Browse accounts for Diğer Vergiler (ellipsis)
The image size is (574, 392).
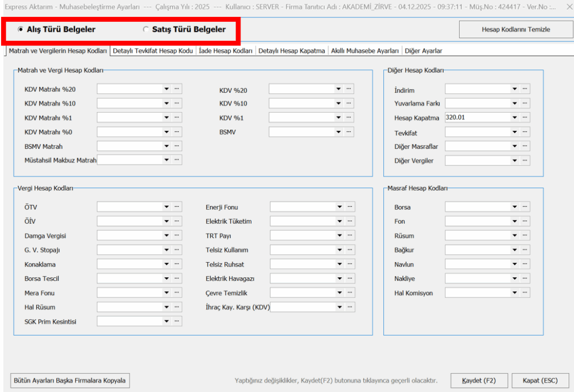[x=525, y=160]
